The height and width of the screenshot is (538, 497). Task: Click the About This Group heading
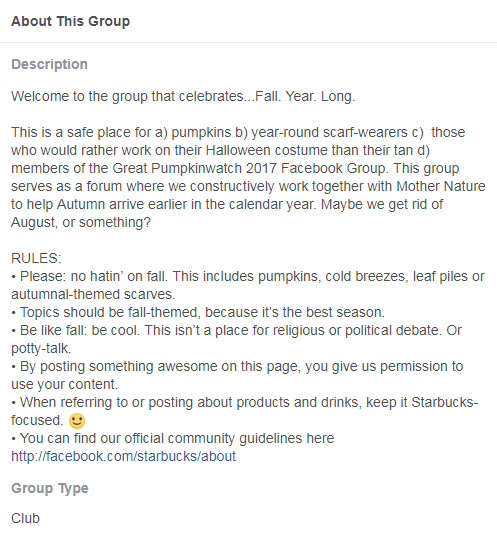pyautogui.click(x=70, y=21)
